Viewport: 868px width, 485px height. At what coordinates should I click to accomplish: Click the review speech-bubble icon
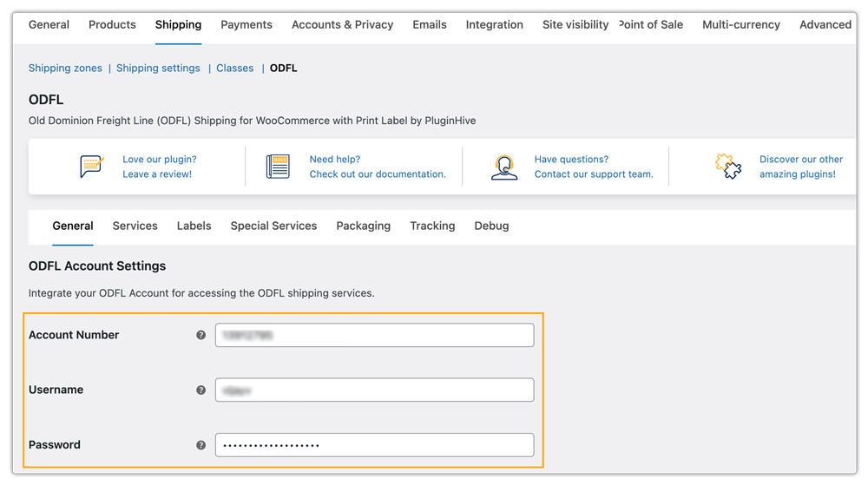92,166
